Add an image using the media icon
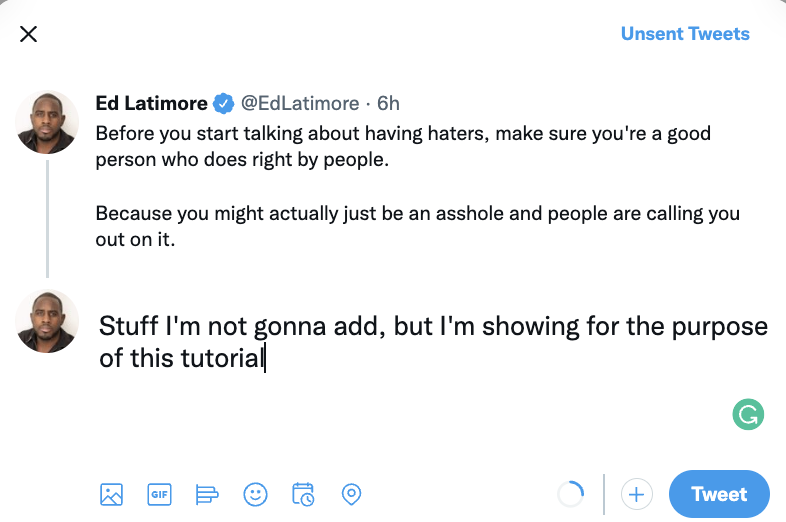The height and width of the screenshot is (522, 786). pos(111,494)
